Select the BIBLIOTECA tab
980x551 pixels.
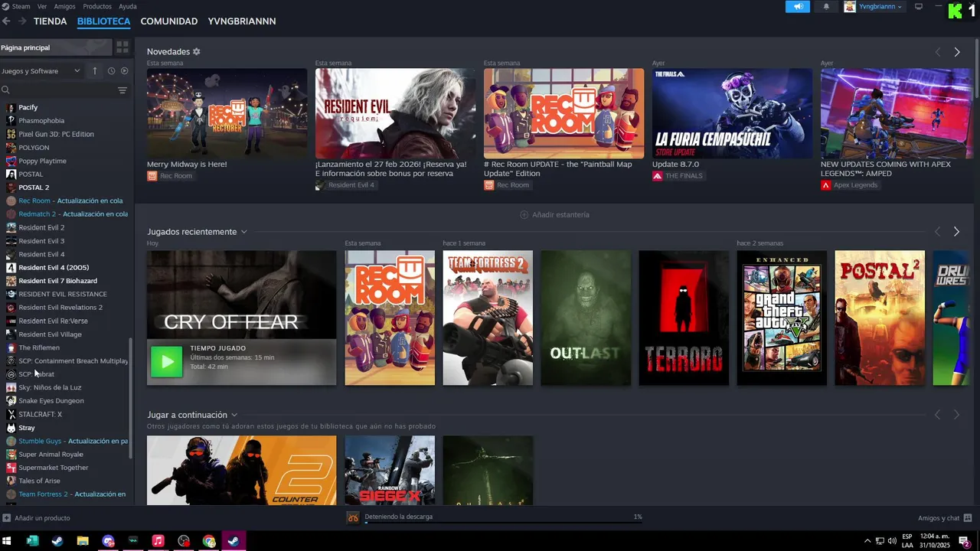tap(103, 21)
